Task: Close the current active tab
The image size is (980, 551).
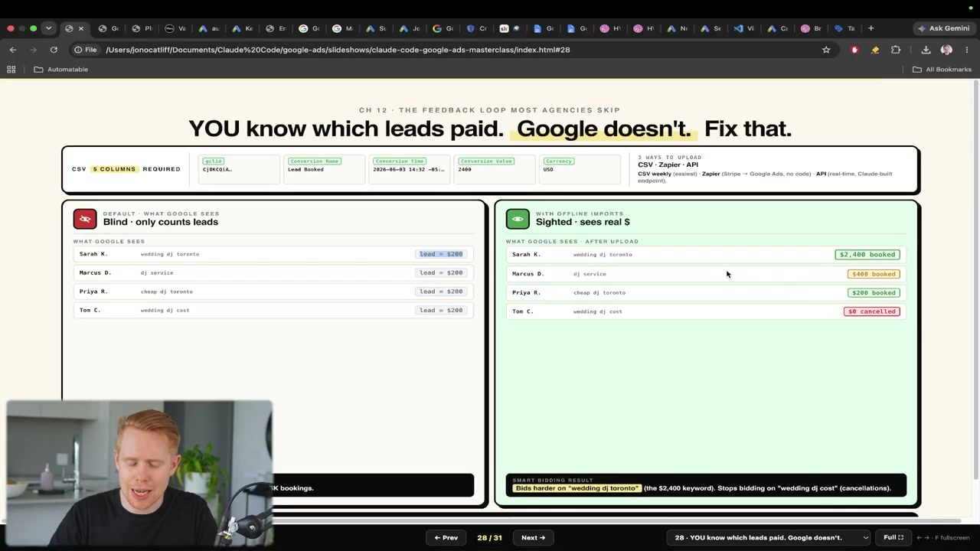Action: (x=80, y=28)
